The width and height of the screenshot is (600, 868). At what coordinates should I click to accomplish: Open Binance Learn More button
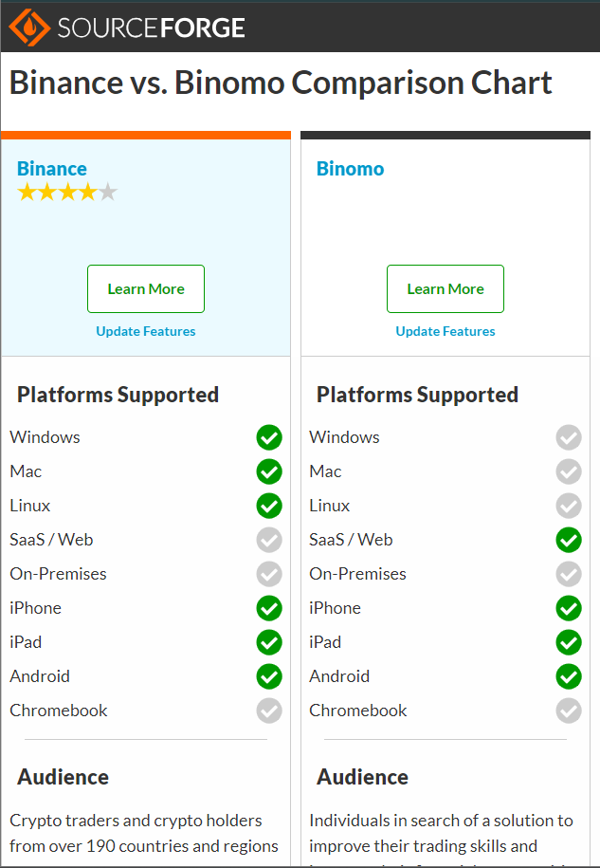point(146,289)
